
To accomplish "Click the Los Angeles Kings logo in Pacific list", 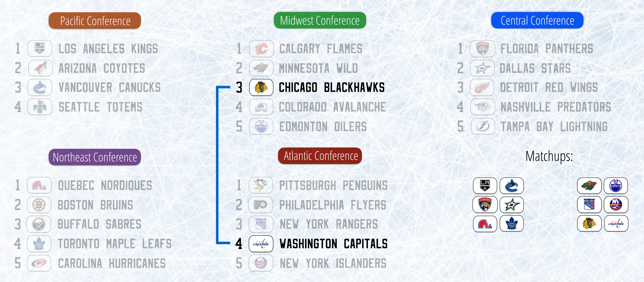I will [x=40, y=49].
